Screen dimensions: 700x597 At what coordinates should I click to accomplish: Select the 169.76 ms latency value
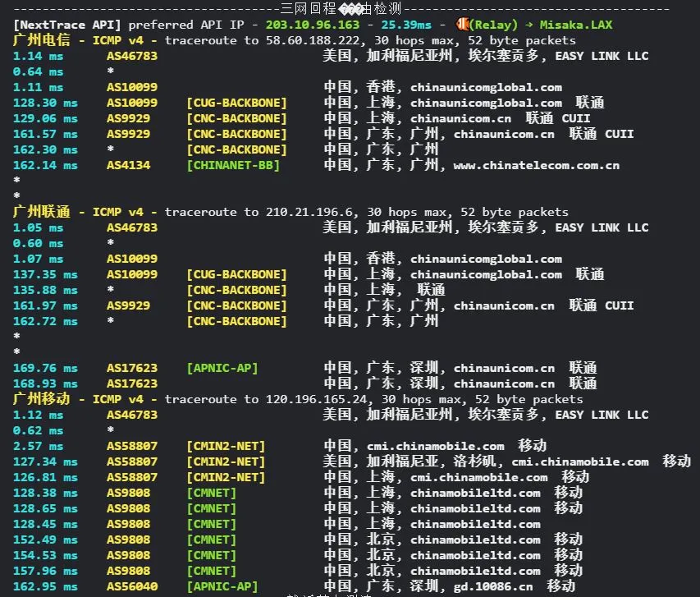45,368
